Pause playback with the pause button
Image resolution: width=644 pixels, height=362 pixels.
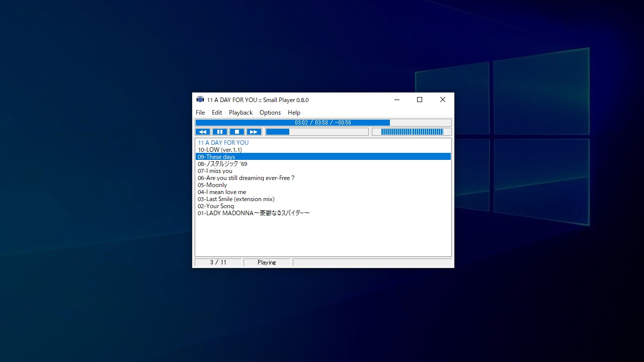(220, 132)
